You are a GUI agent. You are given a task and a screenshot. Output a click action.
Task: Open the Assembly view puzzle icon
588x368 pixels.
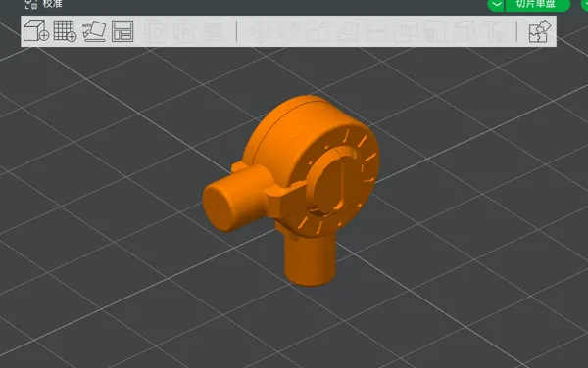point(539,31)
